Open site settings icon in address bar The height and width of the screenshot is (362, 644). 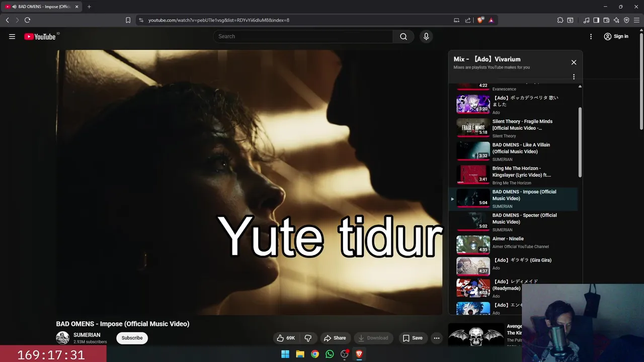141,20
